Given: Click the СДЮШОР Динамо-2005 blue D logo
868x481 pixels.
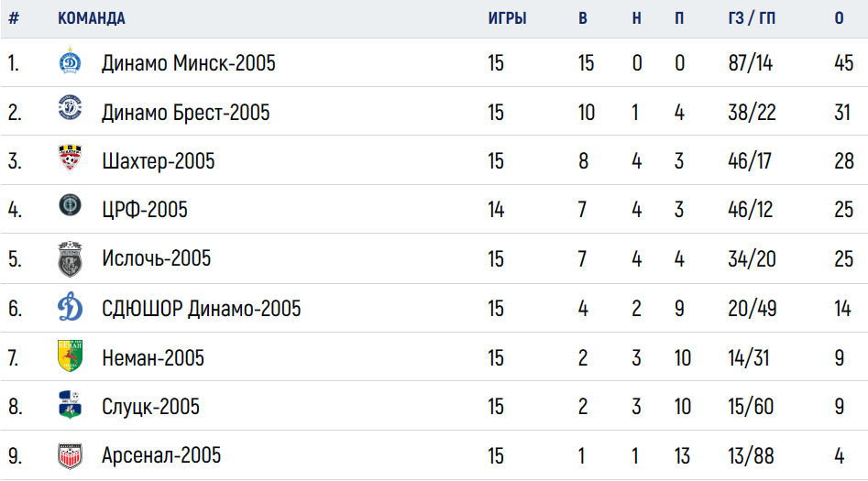Looking at the screenshot, I should click(71, 307).
